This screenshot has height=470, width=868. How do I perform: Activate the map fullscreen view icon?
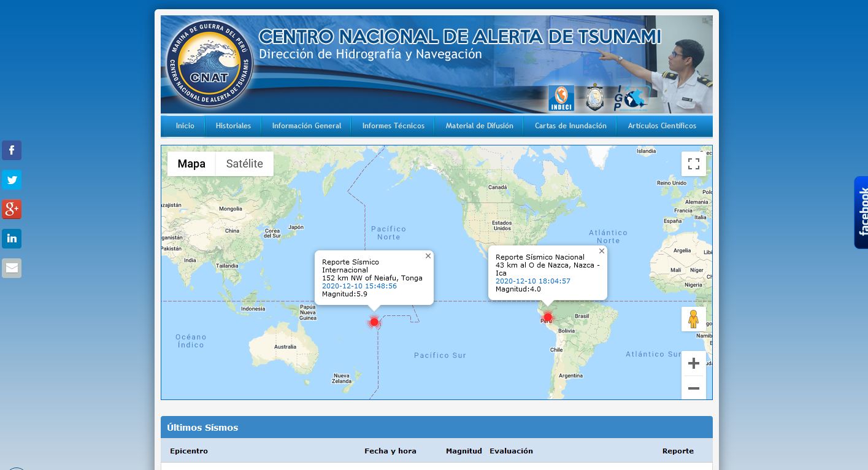pyautogui.click(x=694, y=164)
